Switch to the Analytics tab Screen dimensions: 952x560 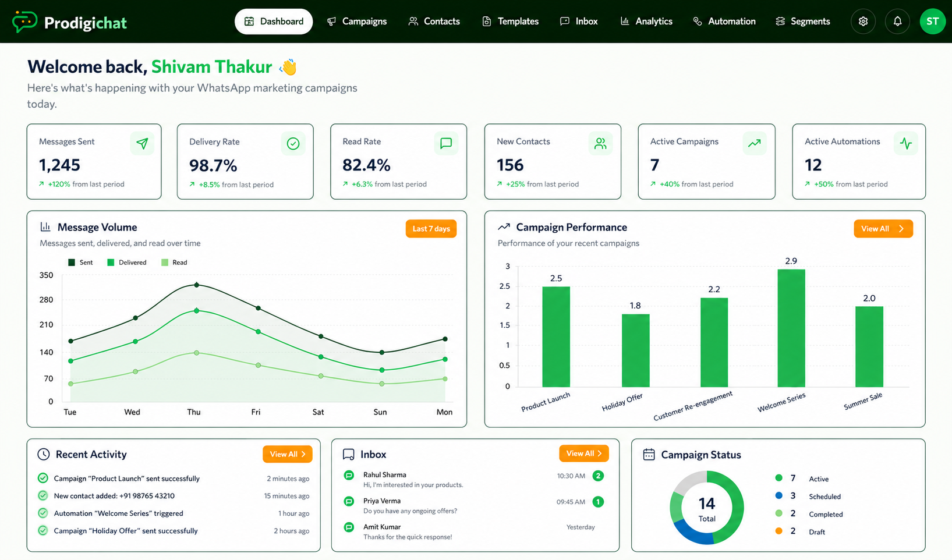click(x=646, y=22)
